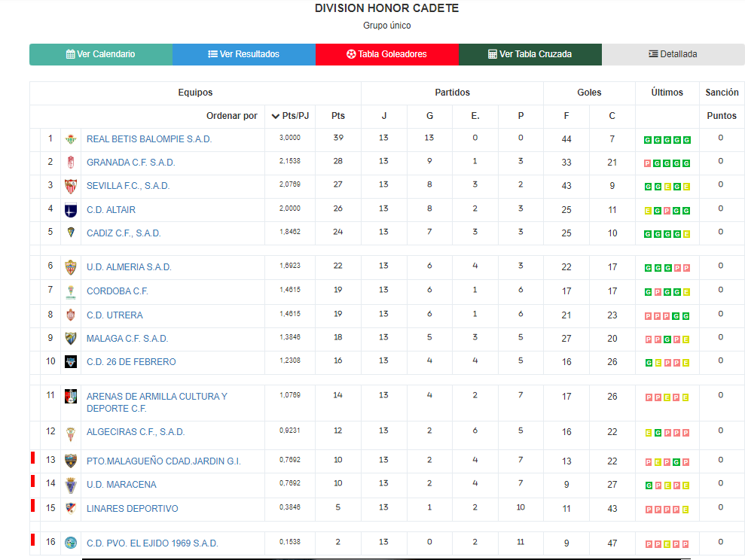Click Maracena's green G last-result badge

click(649, 485)
